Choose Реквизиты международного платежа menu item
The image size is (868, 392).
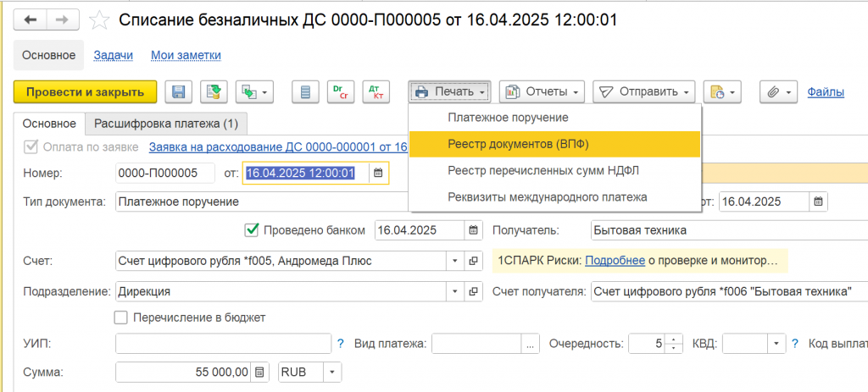click(x=554, y=197)
